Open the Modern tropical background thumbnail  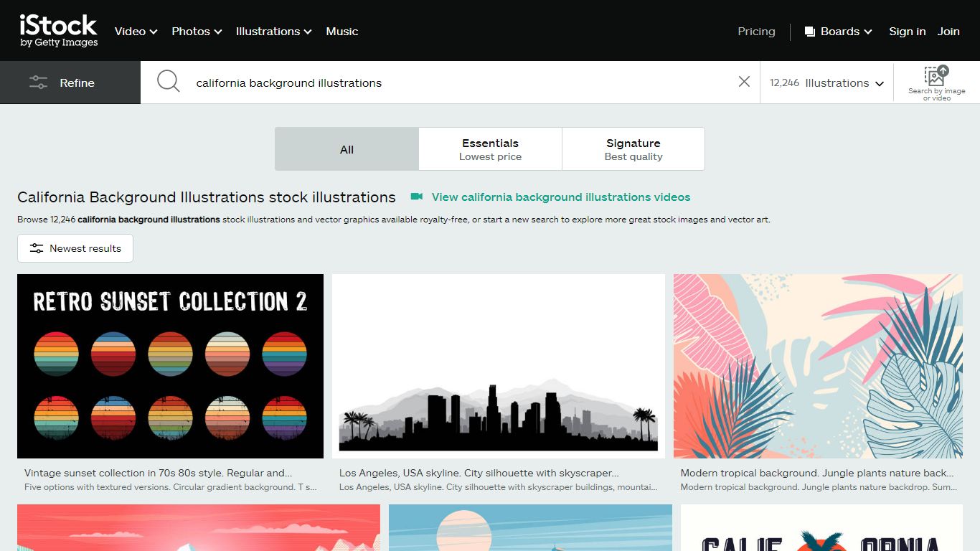click(x=818, y=366)
